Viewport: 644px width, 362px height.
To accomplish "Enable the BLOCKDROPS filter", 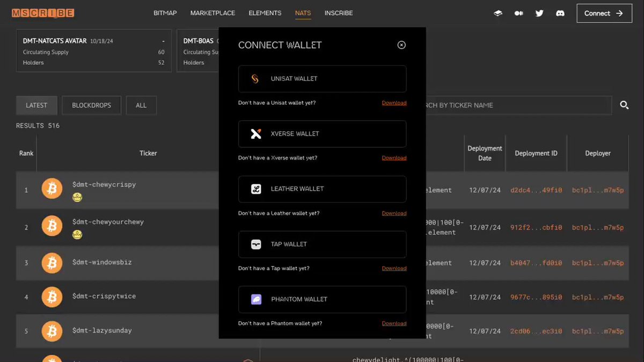I will [91, 105].
